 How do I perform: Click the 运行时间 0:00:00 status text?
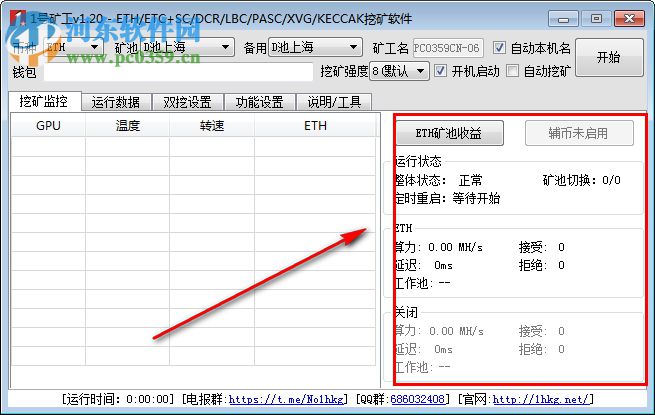tap(118, 399)
